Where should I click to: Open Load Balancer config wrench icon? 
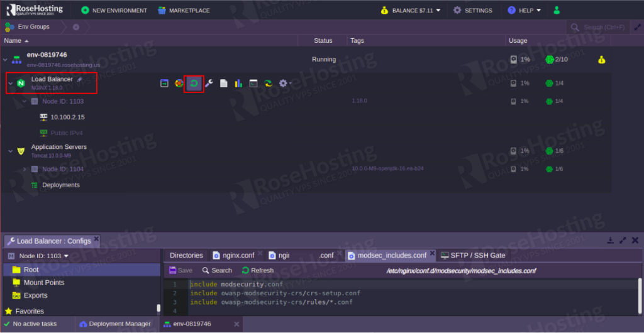[209, 83]
